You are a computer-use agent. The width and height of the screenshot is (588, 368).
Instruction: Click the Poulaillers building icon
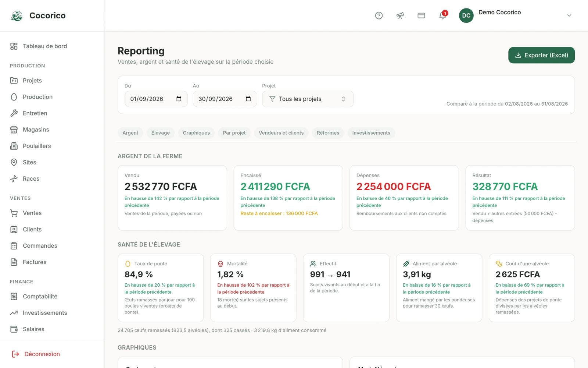pos(14,146)
